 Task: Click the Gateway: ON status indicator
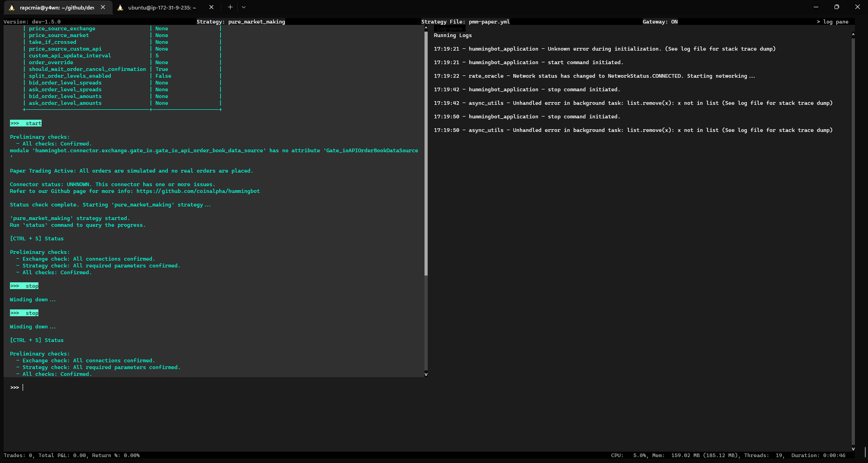click(660, 21)
